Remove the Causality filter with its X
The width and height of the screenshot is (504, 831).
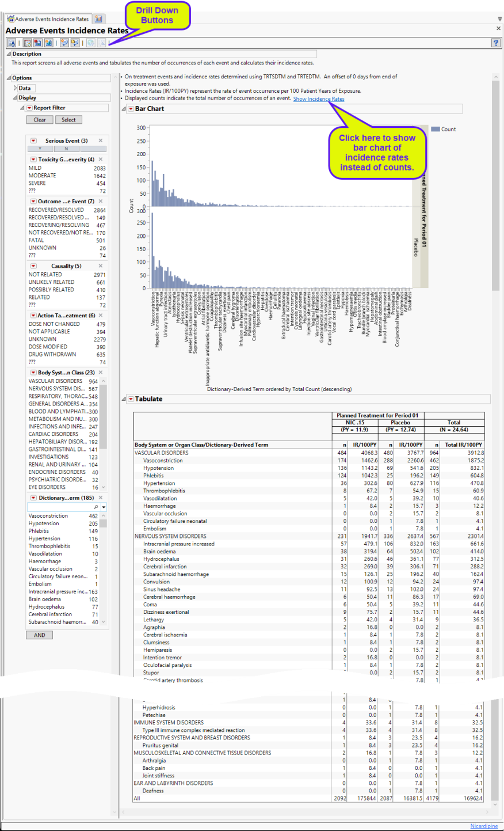pos(101,266)
